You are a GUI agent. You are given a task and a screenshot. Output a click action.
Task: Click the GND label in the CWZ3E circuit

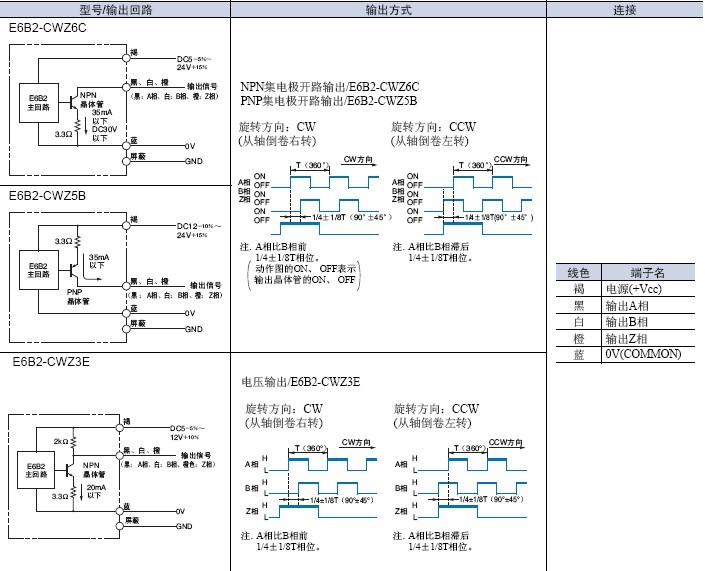tap(184, 526)
